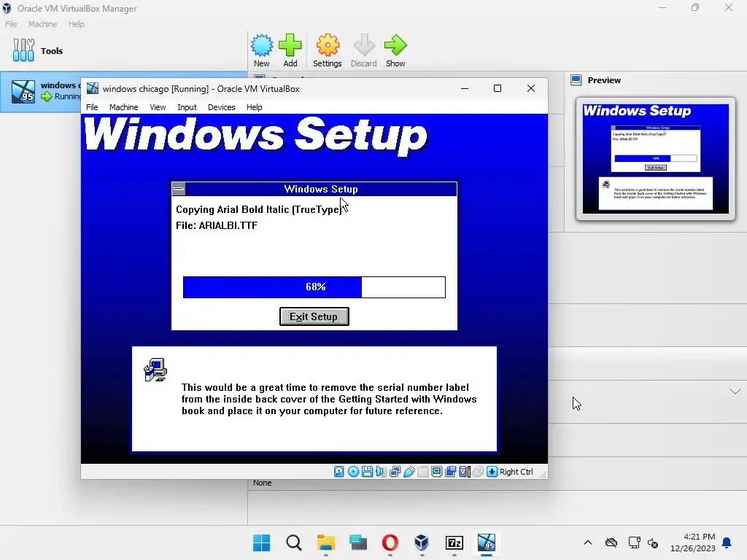Screen dimensions: 747x560
Task: Click the floppy disk status icon
Action: click(x=367, y=472)
